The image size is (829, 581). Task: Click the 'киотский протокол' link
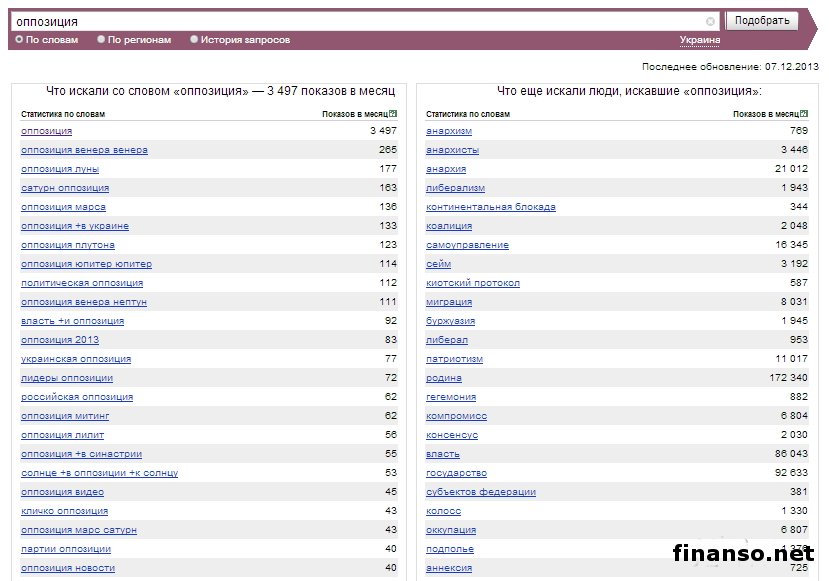click(x=473, y=283)
